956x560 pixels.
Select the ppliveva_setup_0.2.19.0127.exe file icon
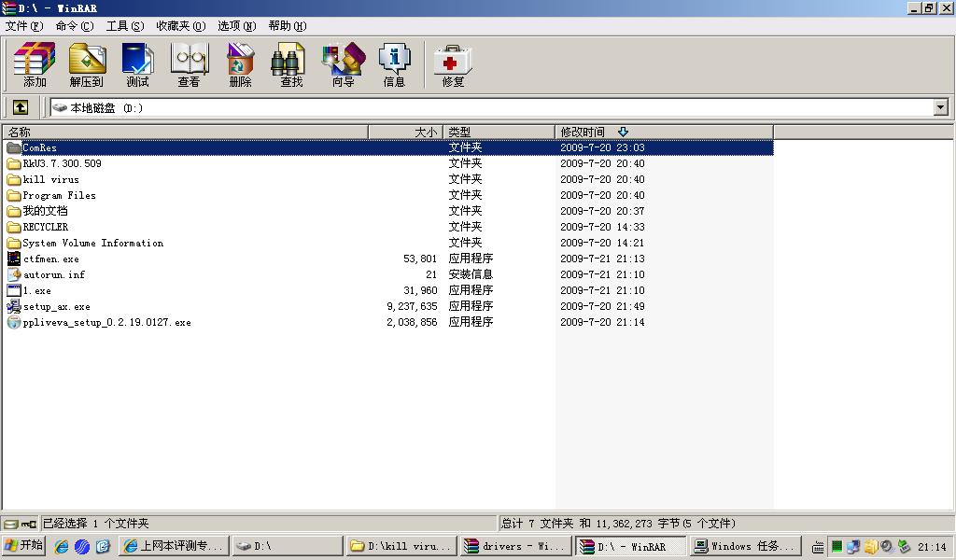(13, 322)
